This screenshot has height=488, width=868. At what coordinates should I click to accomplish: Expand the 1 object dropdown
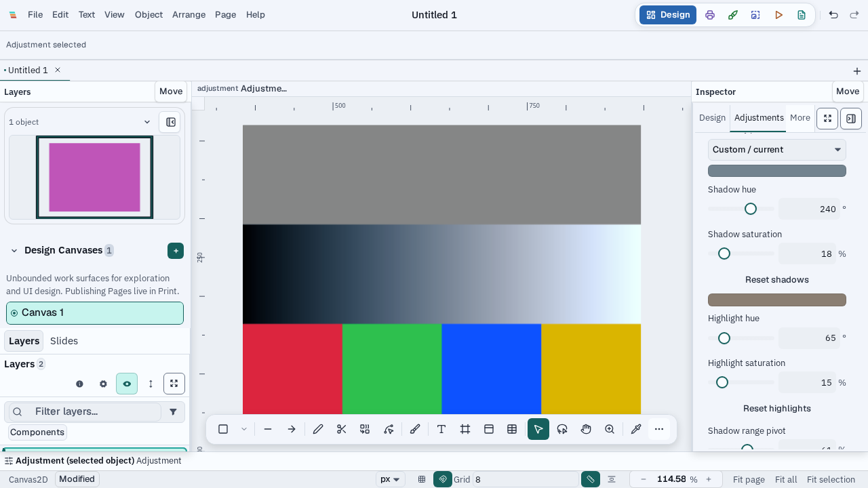[x=80, y=122]
